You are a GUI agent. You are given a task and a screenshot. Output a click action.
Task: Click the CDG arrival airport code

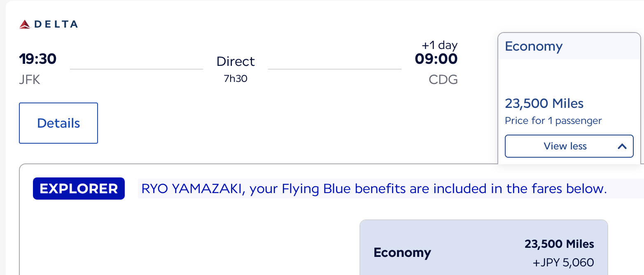coord(443,79)
